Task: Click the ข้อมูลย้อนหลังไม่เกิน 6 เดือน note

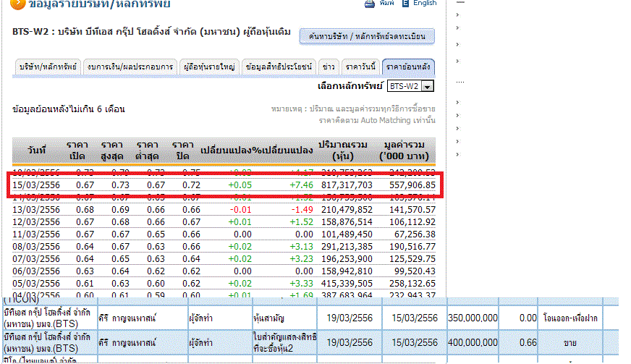Action: 69,109
